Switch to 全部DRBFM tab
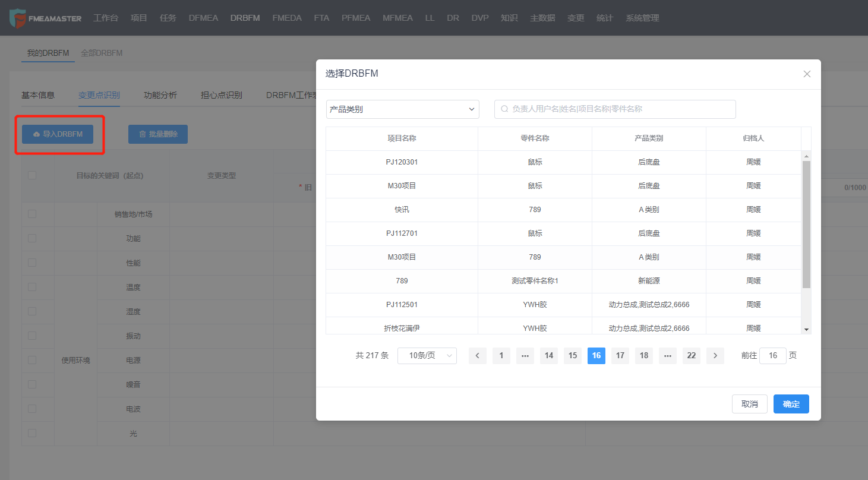Screen dimensions: 868x480 102,53
